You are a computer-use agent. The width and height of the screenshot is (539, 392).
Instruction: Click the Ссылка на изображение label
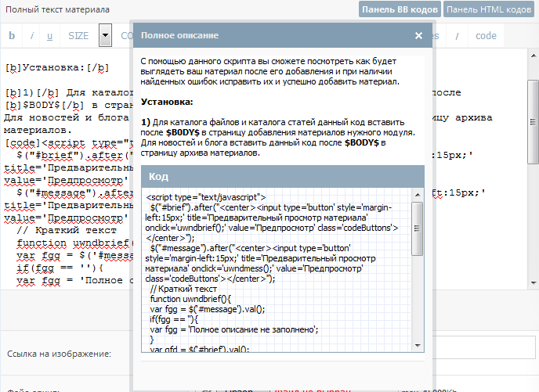tap(59, 354)
